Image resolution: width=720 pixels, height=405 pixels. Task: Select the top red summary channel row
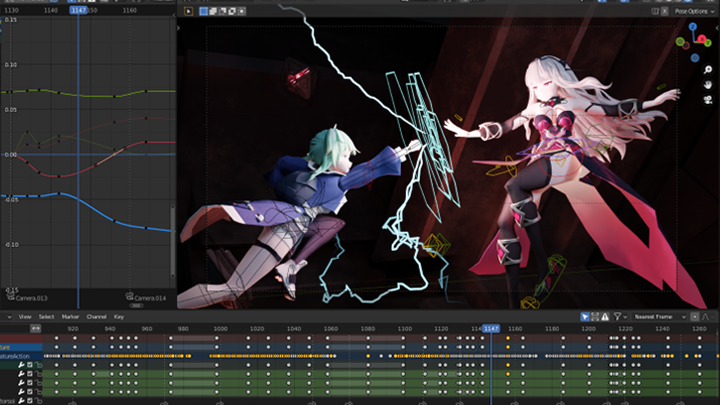point(21,338)
